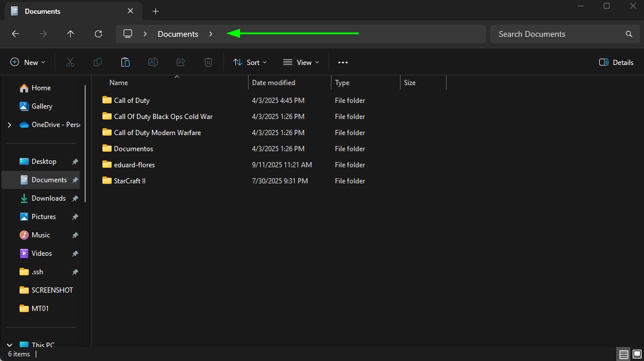Click the Delete trash can icon
This screenshot has width=644, height=361.
(x=208, y=62)
